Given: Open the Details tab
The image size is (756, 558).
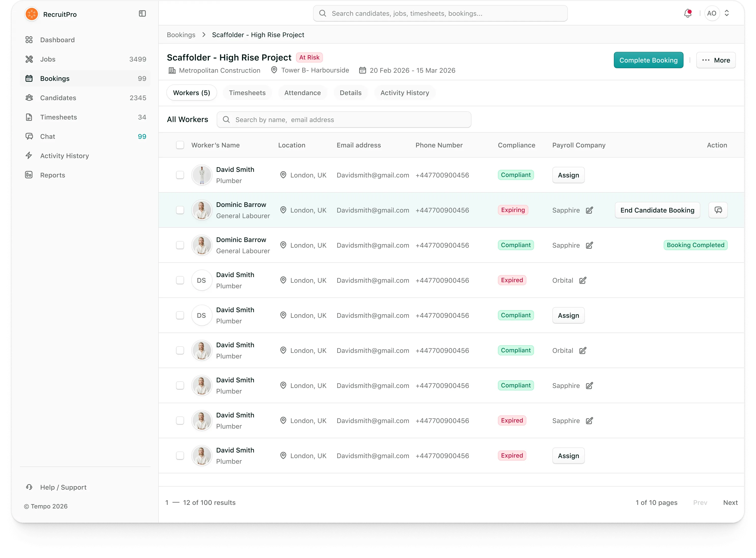Looking at the screenshot, I should click(350, 93).
